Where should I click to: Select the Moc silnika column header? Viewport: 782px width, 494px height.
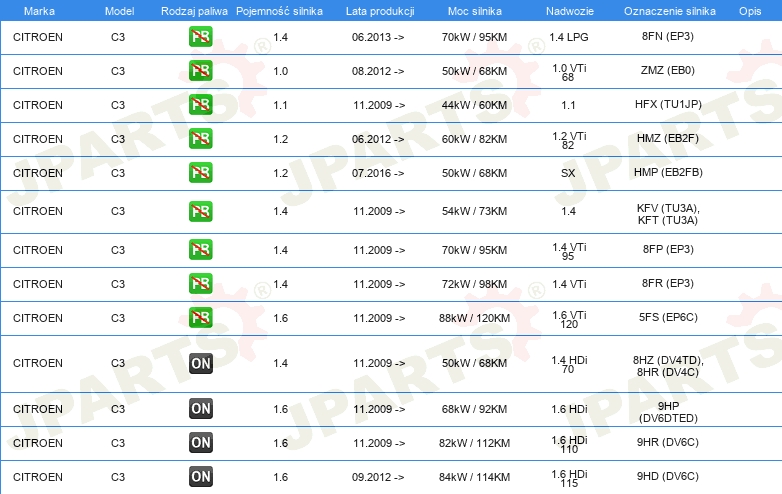tap(475, 9)
